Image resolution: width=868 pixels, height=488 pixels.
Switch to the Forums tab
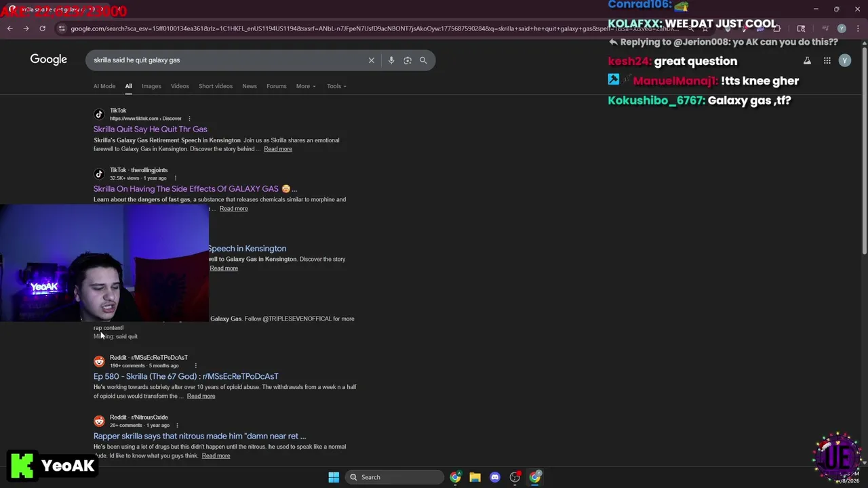(x=277, y=86)
